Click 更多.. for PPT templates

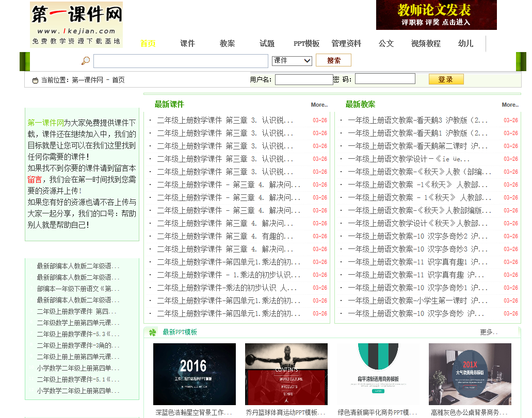(489, 333)
